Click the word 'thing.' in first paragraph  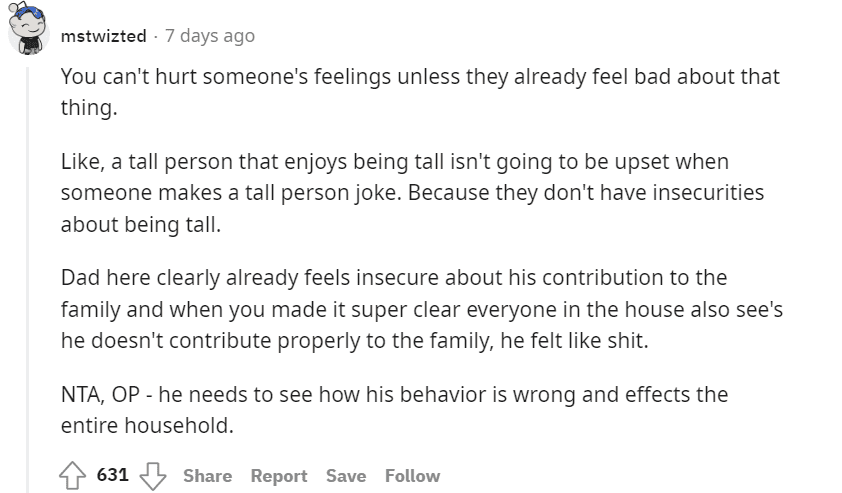click(89, 108)
